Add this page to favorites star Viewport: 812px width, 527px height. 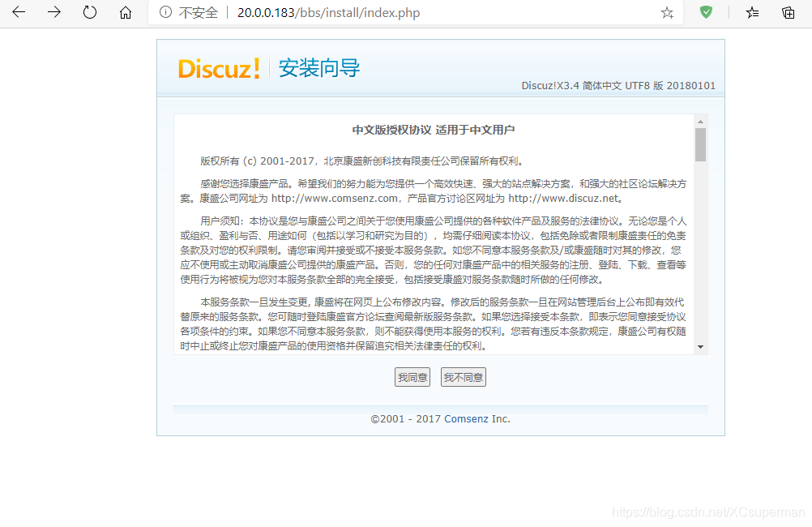(x=667, y=13)
